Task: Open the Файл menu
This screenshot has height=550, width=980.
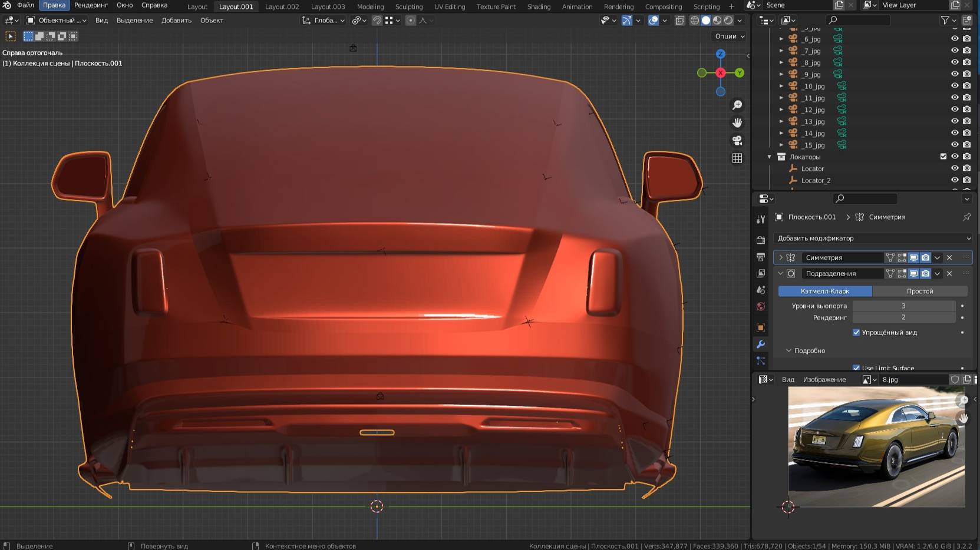Action: pos(25,5)
